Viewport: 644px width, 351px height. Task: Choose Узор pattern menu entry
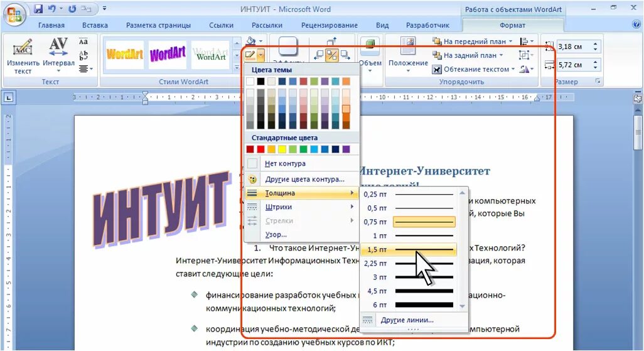tap(301, 235)
